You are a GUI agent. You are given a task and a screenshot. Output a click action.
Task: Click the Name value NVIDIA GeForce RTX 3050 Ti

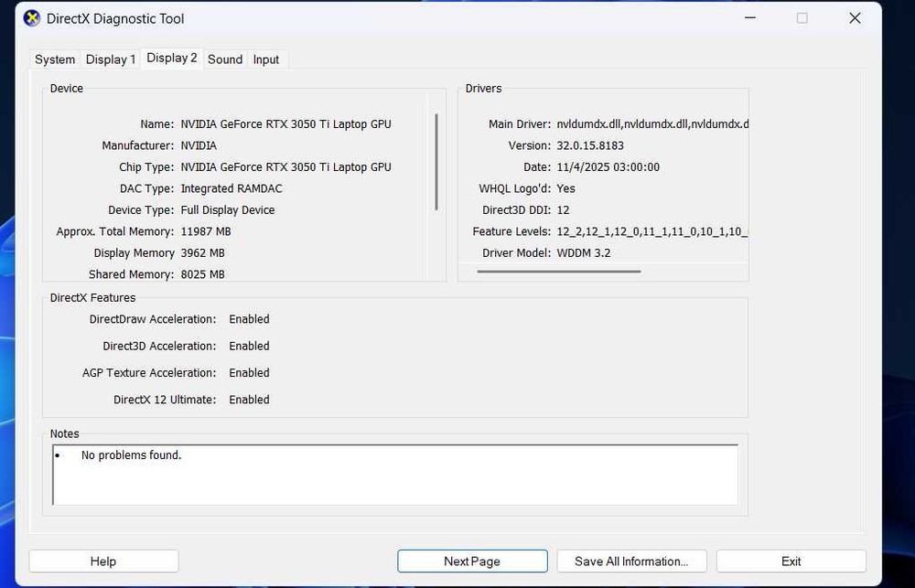[285, 124]
